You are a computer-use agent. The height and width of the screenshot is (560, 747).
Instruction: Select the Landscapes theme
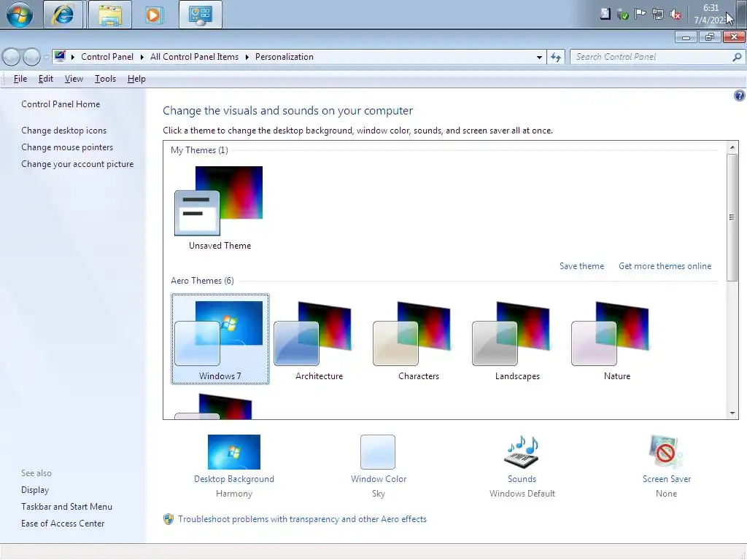pyautogui.click(x=517, y=339)
